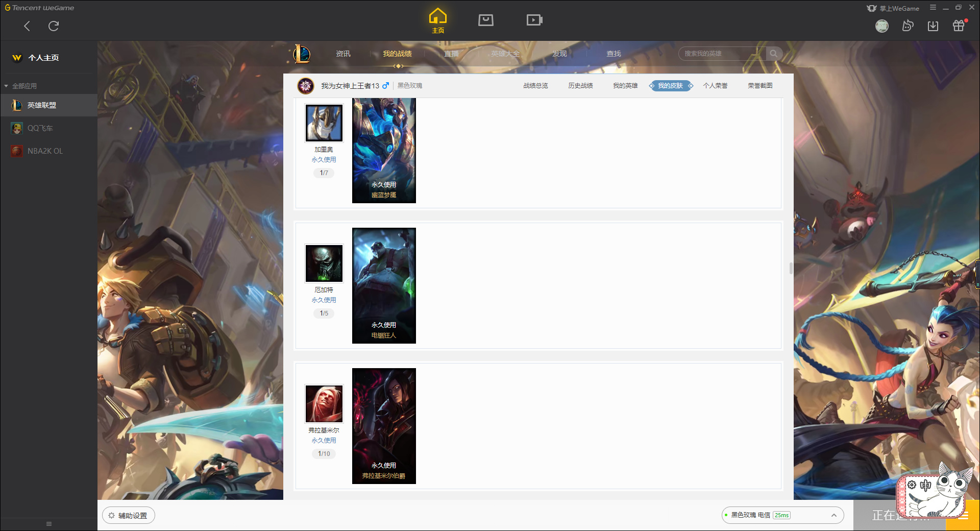The image size is (980, 531).
Task: Click the summoner name 我为女神上王者13
Action: 350,86
